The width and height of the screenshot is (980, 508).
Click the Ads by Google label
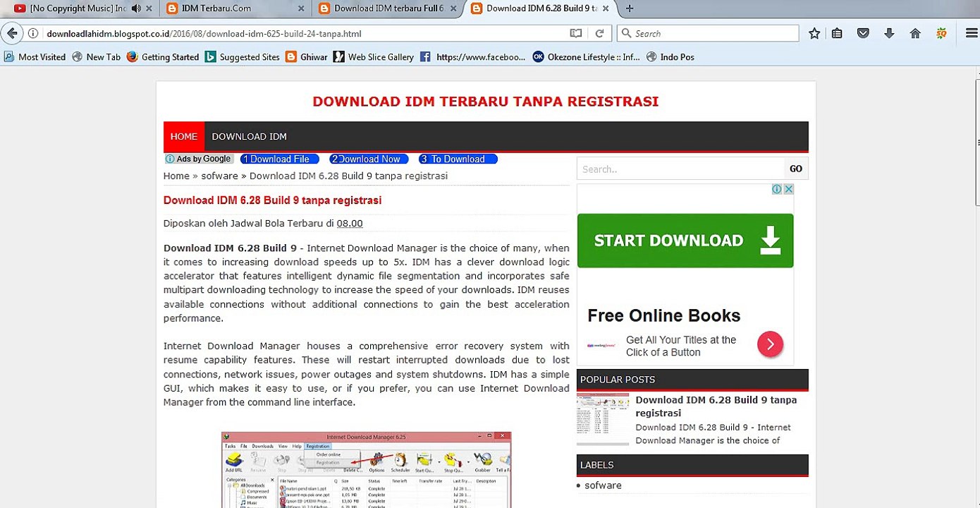tap(199, 159)
